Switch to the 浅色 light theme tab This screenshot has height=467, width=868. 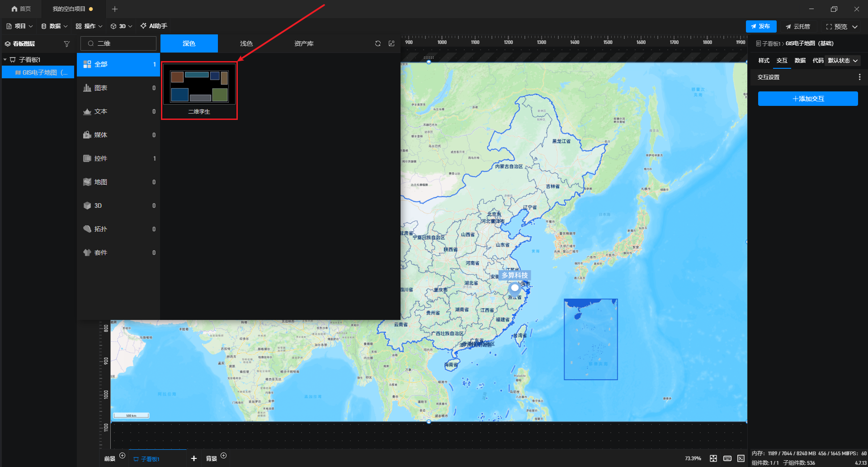[246, 43]
